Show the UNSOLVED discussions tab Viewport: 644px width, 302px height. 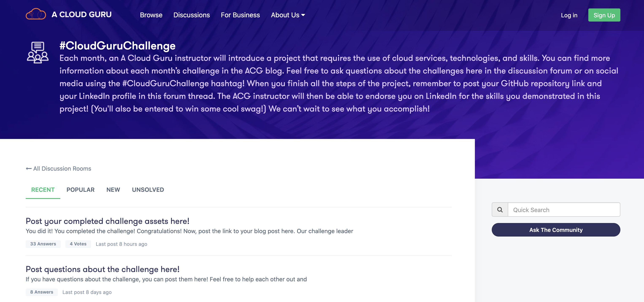(148, 190)
